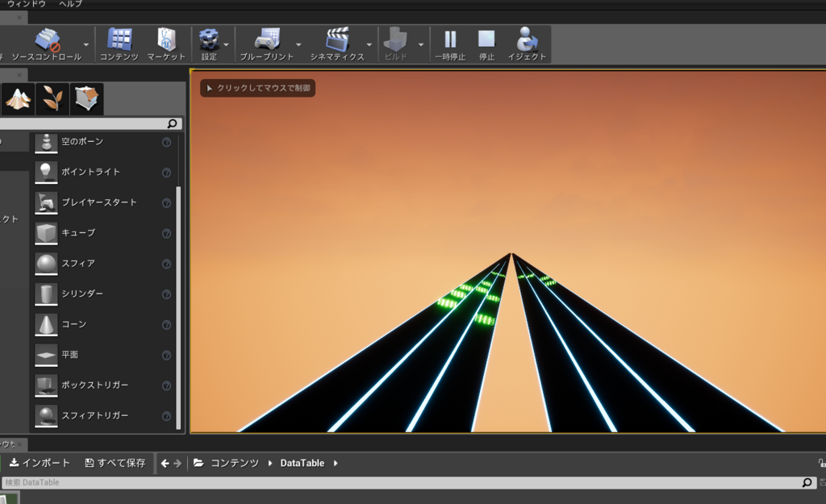
Task: Click the magnifier in the DataTable search
Action: point(807,482)
